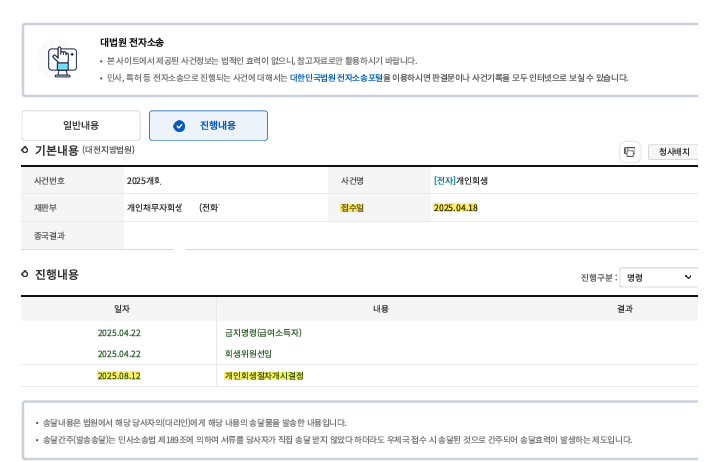Image resolution: width=715 pixels, height=462 pixels.
Task: Click the 결과 column header
Action: (624, 310)
